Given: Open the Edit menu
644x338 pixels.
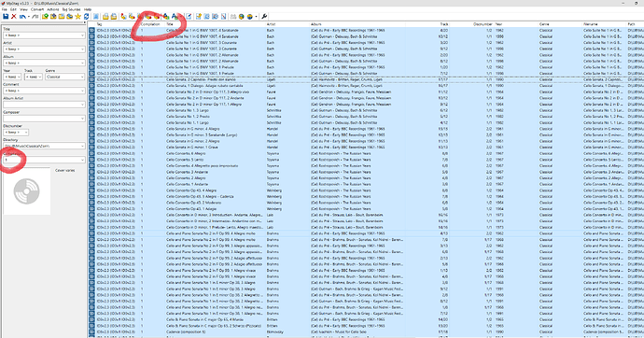Looking at the screenshot, I should tap(13, 9).
